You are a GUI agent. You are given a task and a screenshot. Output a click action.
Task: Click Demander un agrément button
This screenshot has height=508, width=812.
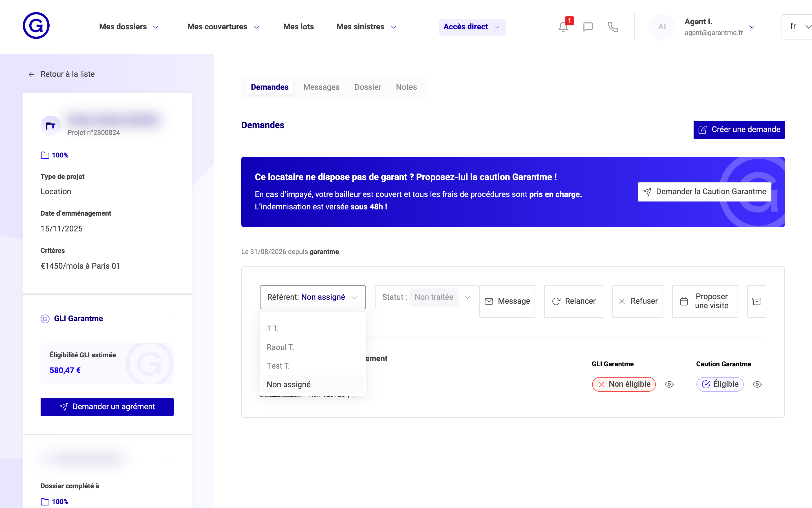107,407
